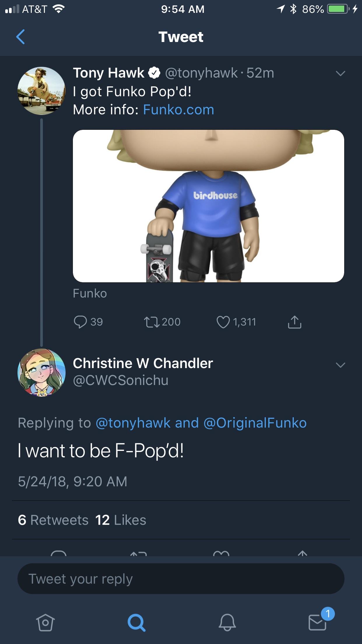This screenshot has width=362, height=644.
Task: Open the Funko.com link
Action: click(x=178, y=110)
